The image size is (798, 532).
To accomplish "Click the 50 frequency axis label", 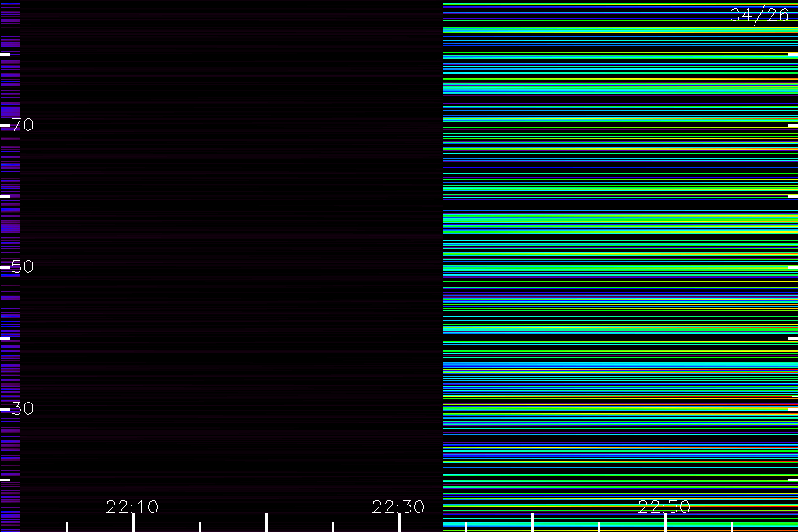I will coord(22,266).
